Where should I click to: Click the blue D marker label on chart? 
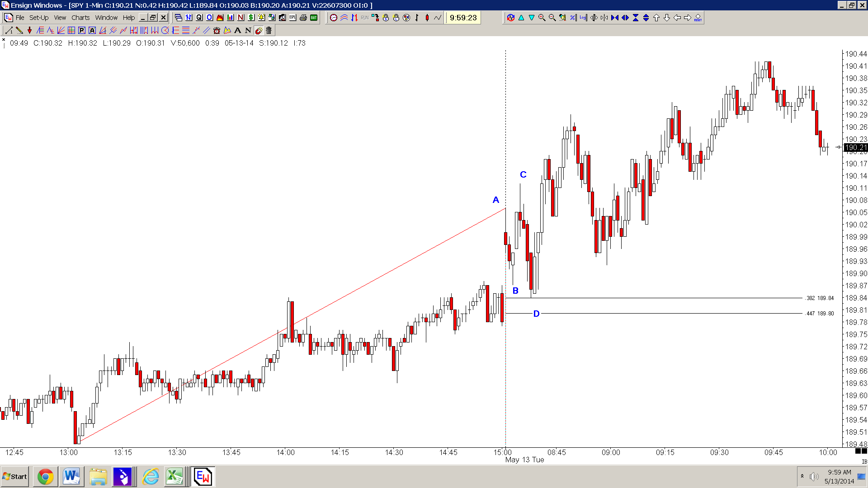pyautogui.click(x=536, y=314)
